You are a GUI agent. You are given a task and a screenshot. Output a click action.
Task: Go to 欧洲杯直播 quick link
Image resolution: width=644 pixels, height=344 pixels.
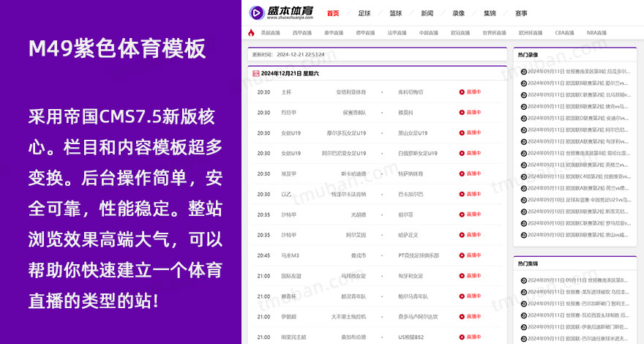tap(531, 33)
